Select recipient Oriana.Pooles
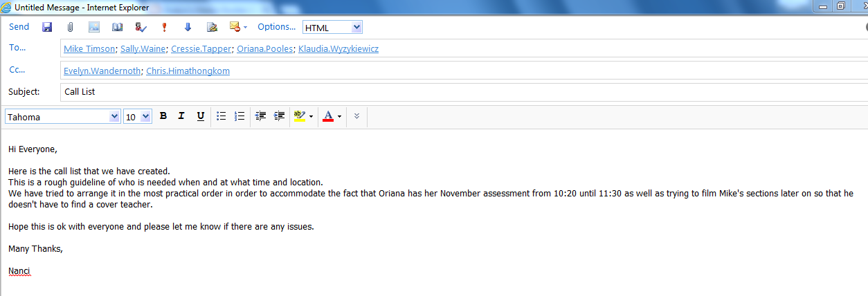This screenshot has height=296, width=868. coord(265,49)
